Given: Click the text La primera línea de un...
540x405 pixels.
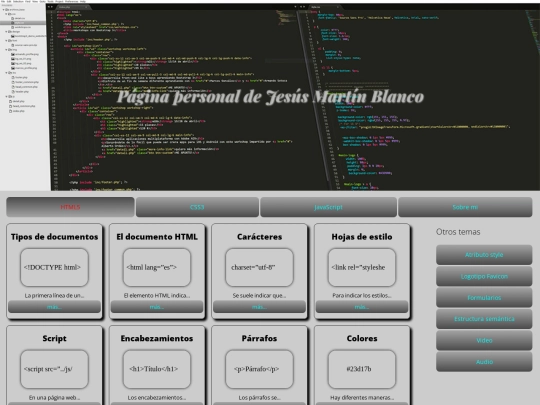Looking at the screenshot, I should tap(54, 295).
